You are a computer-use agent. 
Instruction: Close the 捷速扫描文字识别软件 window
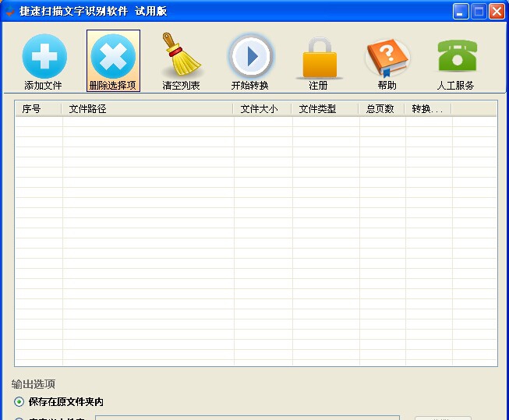pyautogui.click(x=497, y=12)
